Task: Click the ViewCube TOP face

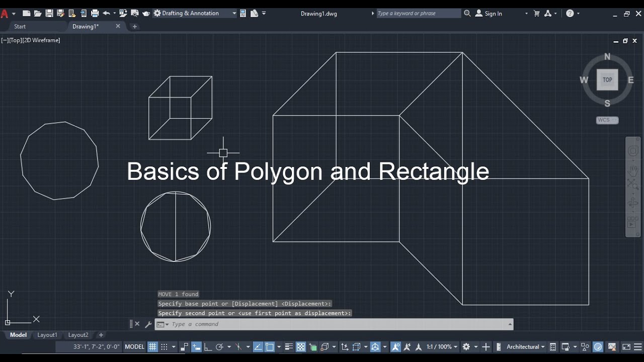Action: [607, 80]
